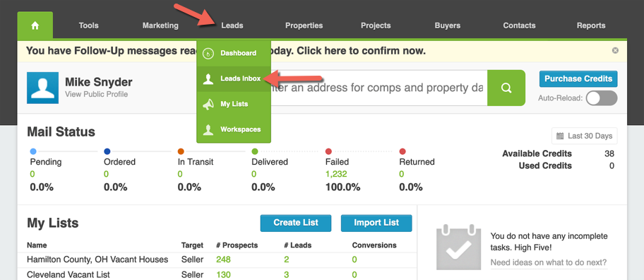Click the Purchase Credits button
This screenshot has width=644, height=280.
click(578, 79)
